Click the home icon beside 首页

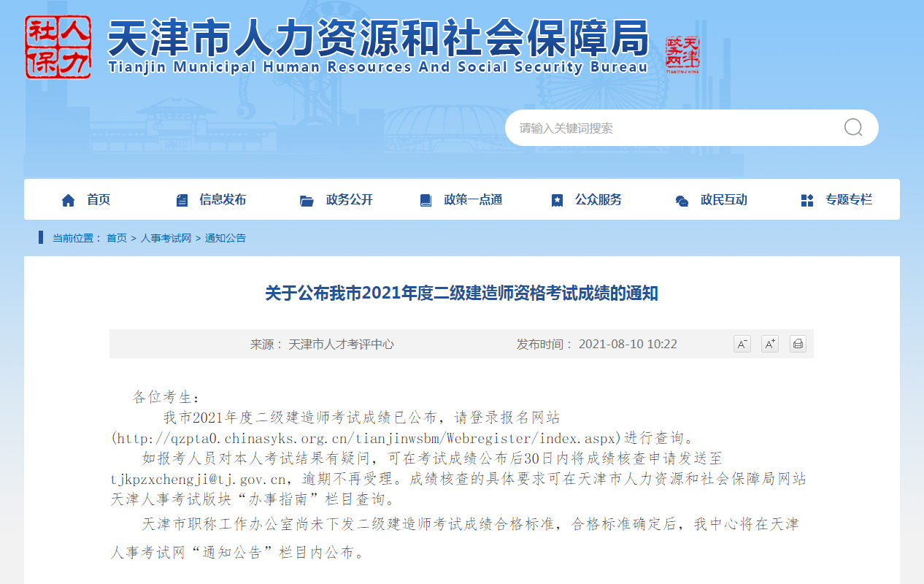click(x=69, y=200)
